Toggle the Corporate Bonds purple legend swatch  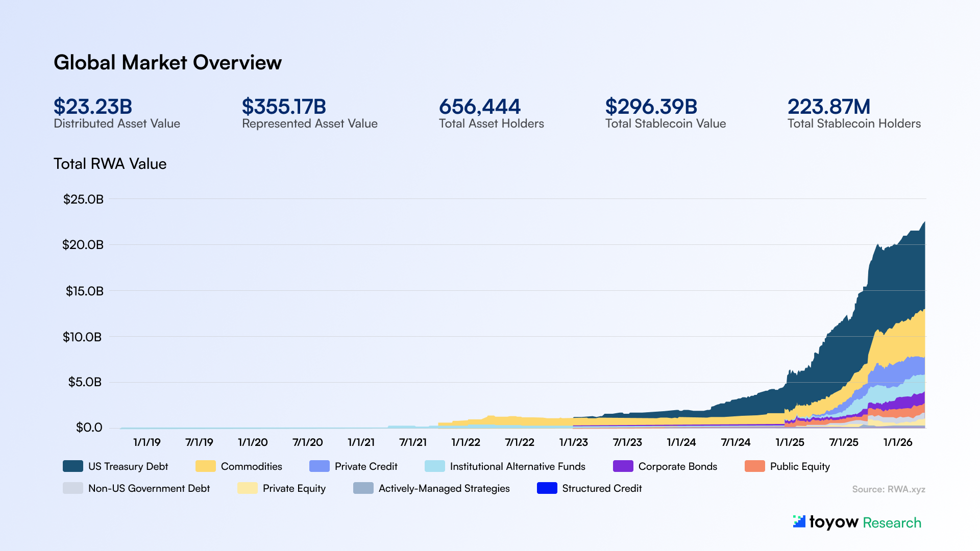click(x=623, y=466)
